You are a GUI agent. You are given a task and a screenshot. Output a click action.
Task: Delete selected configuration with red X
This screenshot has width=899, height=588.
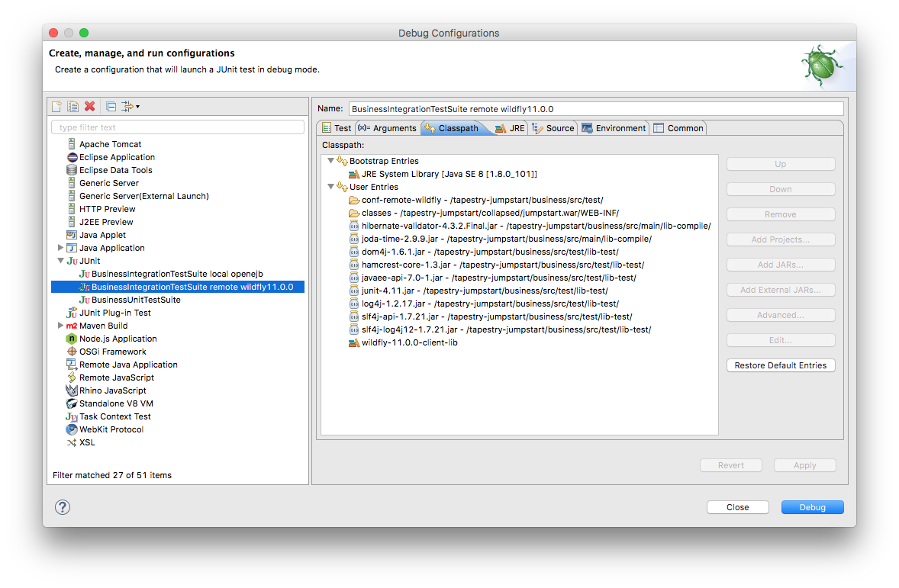pyautogui.click(x=89, y=106)
